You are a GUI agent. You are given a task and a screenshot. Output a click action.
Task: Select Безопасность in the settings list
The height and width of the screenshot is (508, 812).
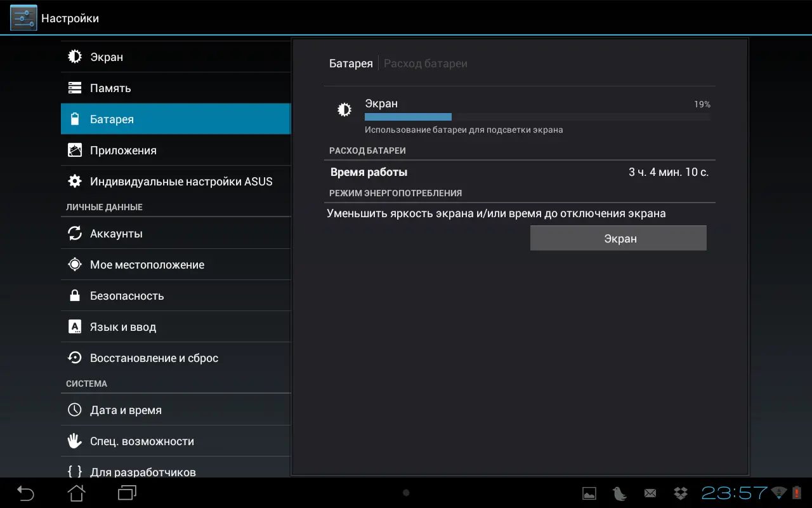176,295
